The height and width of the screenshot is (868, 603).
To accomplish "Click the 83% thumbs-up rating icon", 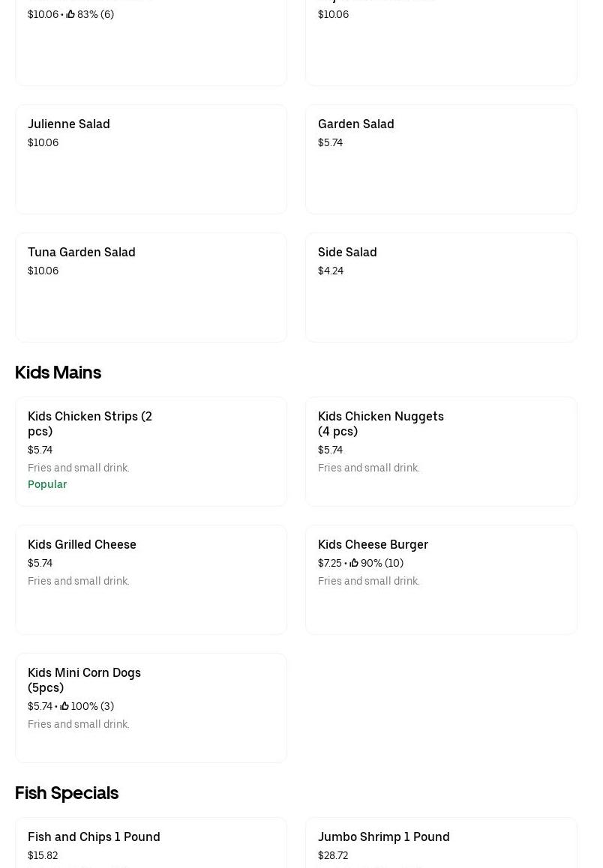I will coord(70,14).
